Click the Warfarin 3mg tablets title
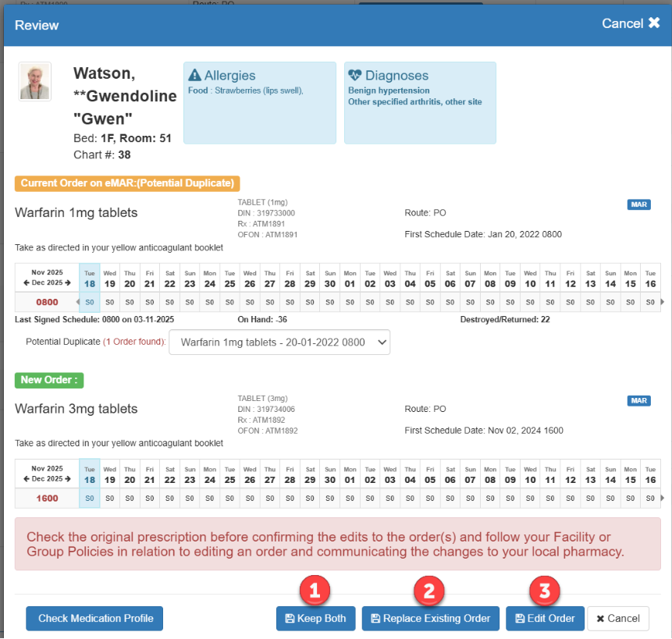This screenshot has width=672, height=639. point(76,409)
